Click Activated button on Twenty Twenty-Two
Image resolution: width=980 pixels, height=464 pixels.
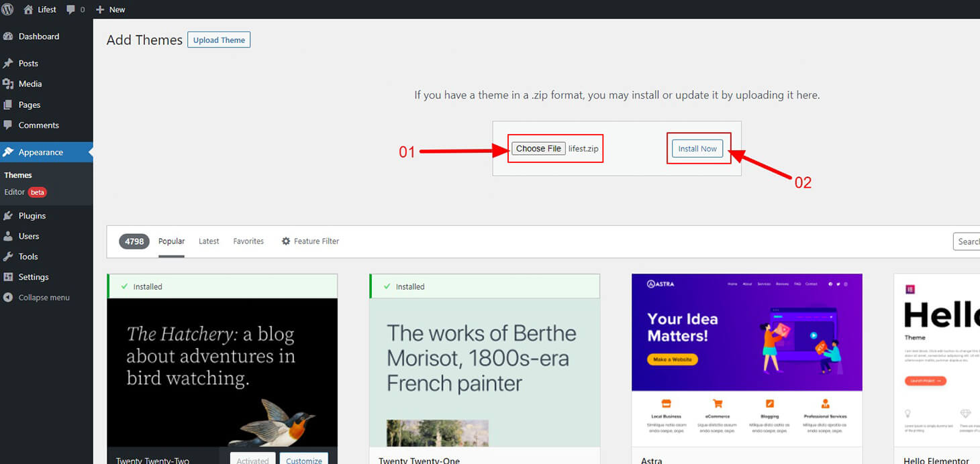coord(252,458)
